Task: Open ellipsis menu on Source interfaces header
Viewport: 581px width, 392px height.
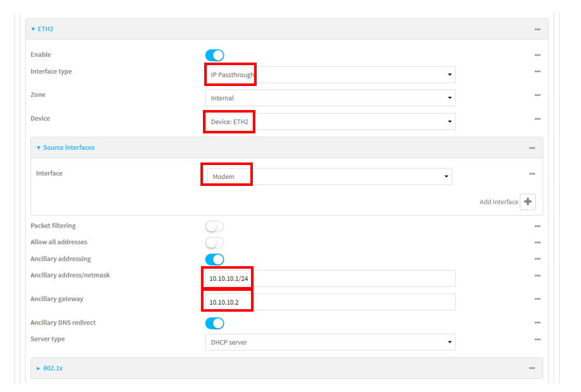Action: pos(532,148)
